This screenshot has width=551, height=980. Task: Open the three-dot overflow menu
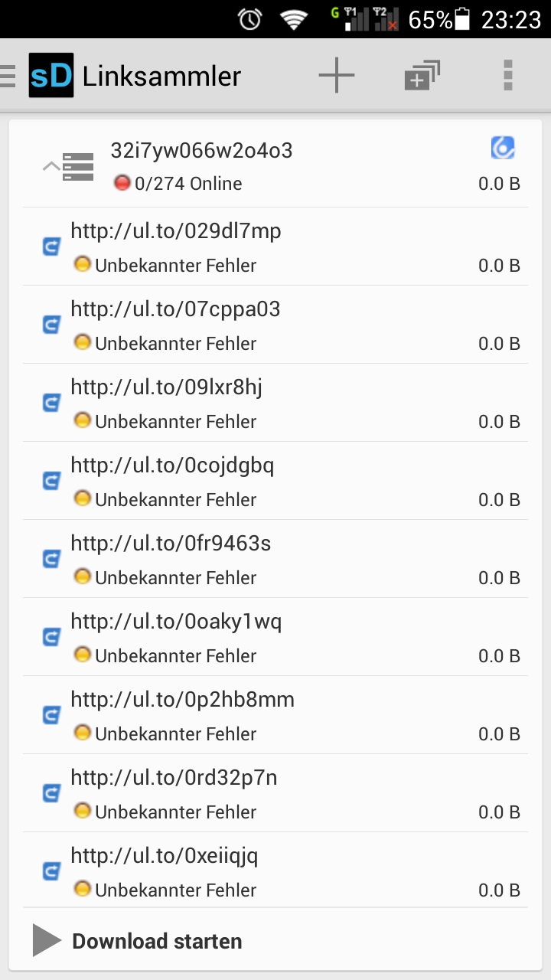coord(507,76)
